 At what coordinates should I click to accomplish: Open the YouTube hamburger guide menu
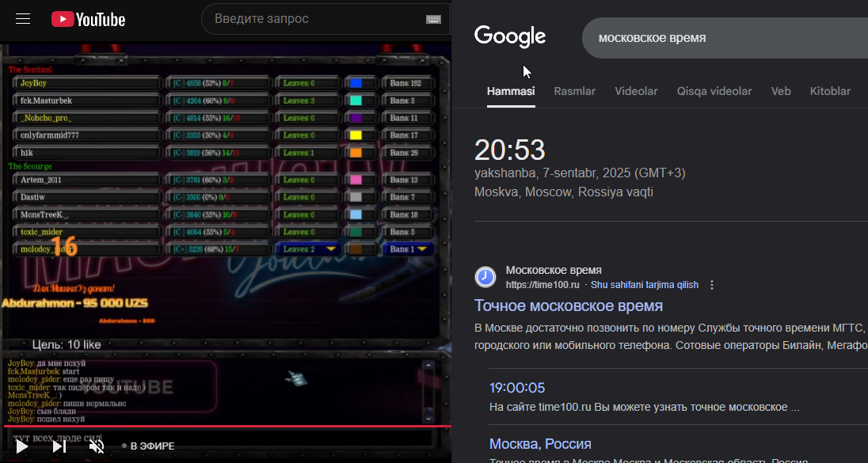pyautogui.click(x=23, y=19)
